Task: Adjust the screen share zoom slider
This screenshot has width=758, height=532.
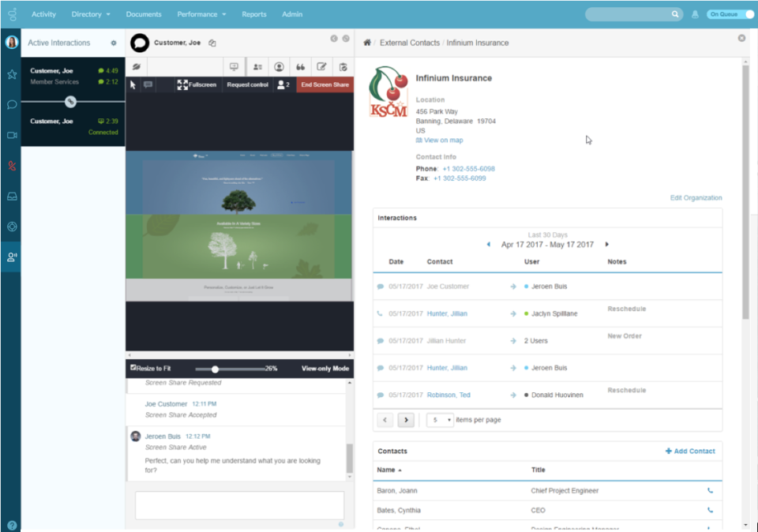Action: tap(216, 368)
